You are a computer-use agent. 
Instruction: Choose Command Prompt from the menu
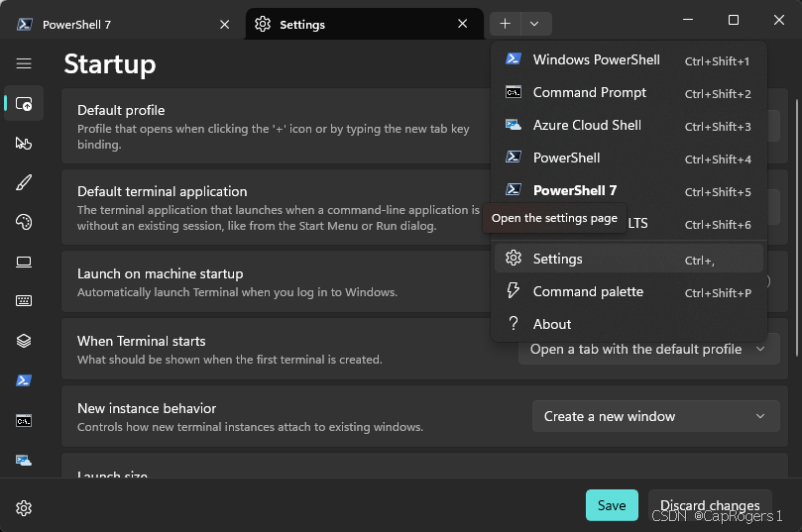point(629,92)
